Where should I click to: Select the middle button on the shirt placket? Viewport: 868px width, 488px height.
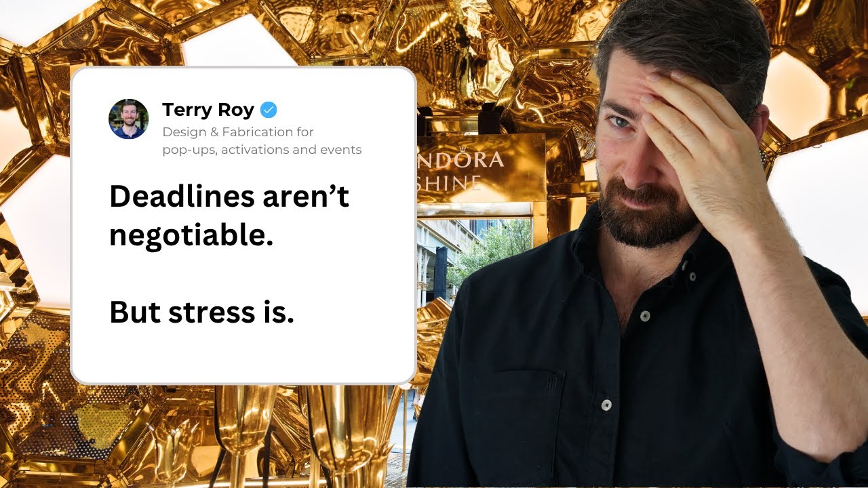point(644,316)
